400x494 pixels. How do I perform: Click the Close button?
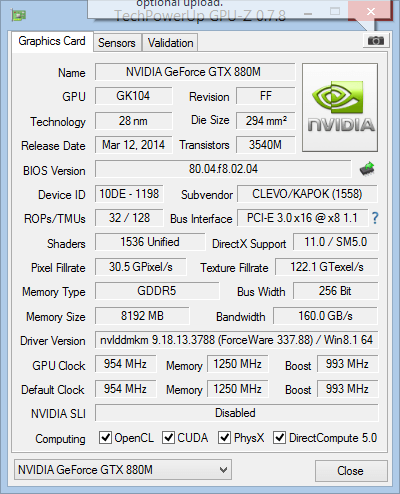click(x=351, y=471)
